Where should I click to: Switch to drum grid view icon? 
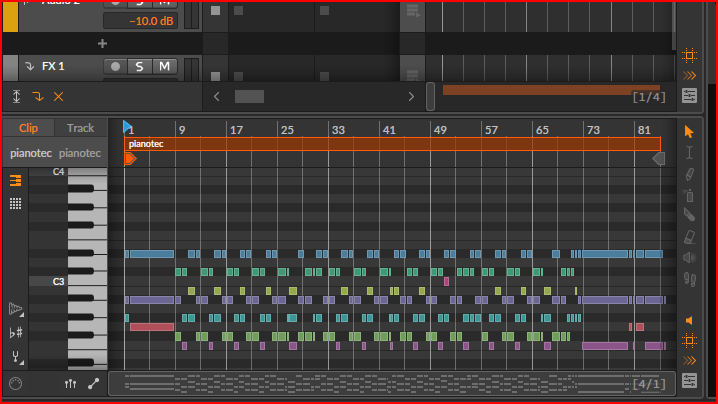click(x=16, y=203)
